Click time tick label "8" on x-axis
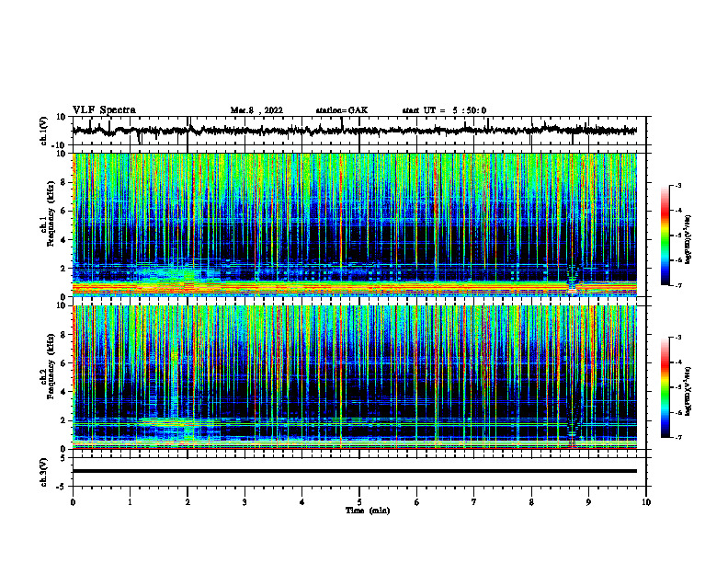Viewport: 728px width, 563px height. [531, 502]
